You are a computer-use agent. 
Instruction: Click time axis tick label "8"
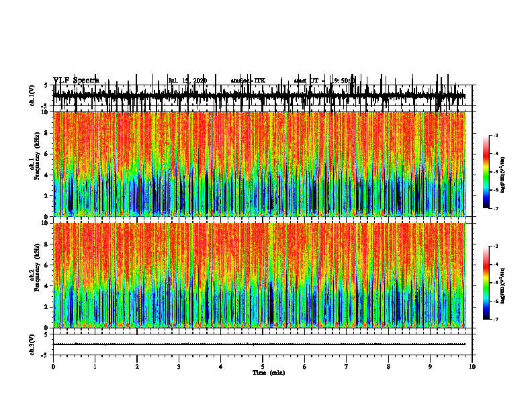pos(388,367)
